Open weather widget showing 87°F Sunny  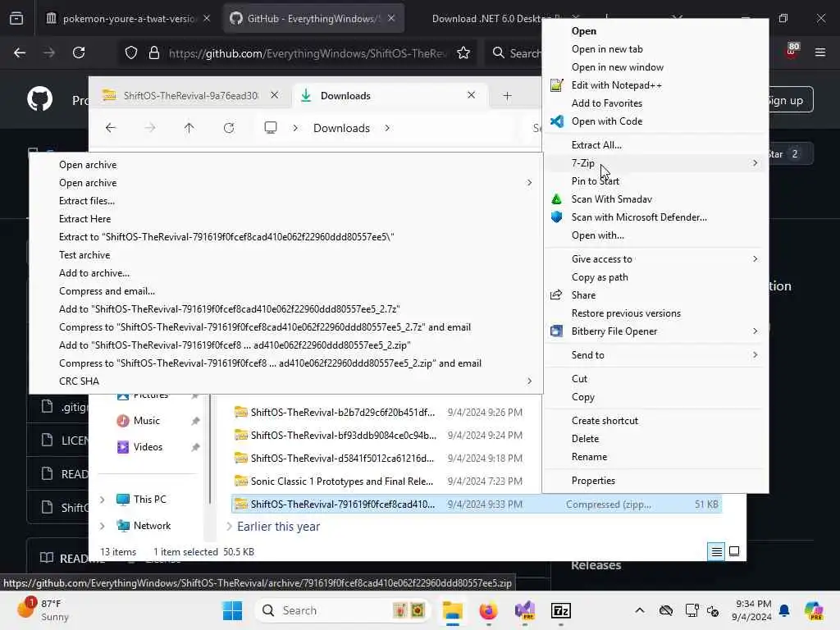click(43, 610)
